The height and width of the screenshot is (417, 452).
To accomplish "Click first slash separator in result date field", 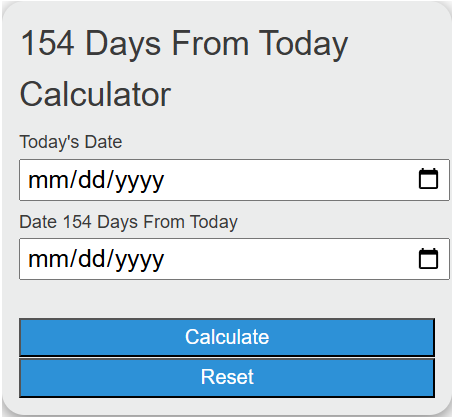I will pos(74,259).
